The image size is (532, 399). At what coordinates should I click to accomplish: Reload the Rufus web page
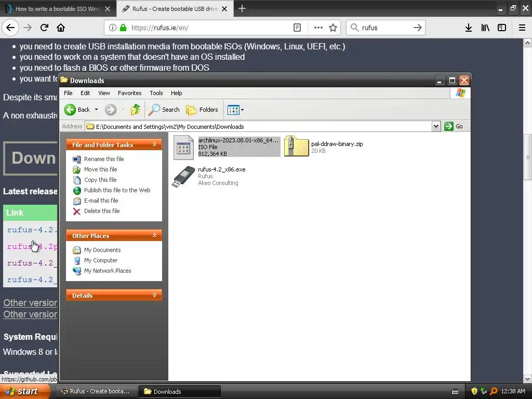tap(44, 28)
